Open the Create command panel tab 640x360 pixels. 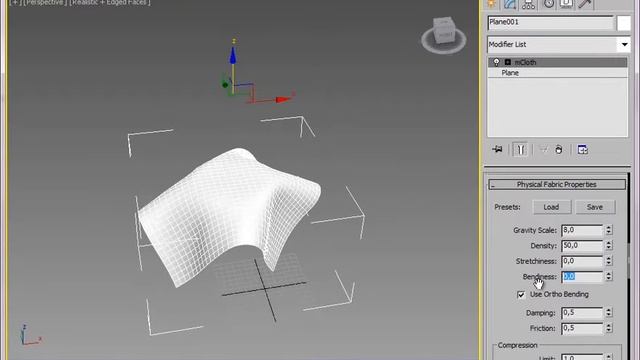click(492, 4)
